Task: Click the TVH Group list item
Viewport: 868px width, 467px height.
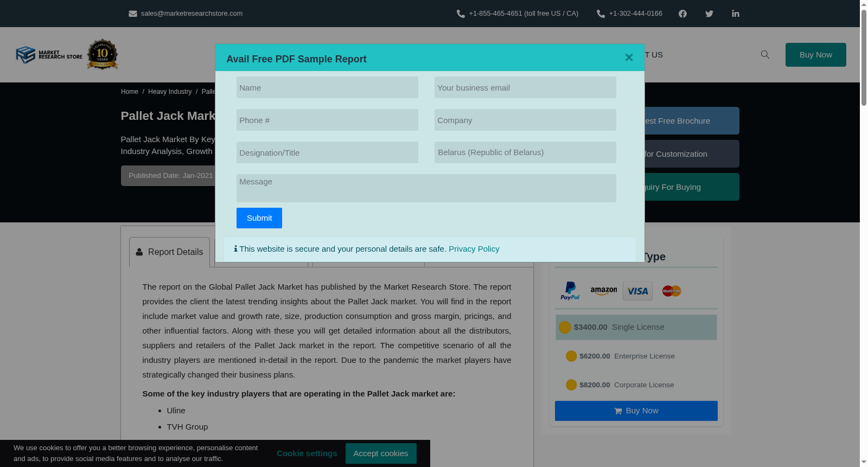Action: (187, 427)
